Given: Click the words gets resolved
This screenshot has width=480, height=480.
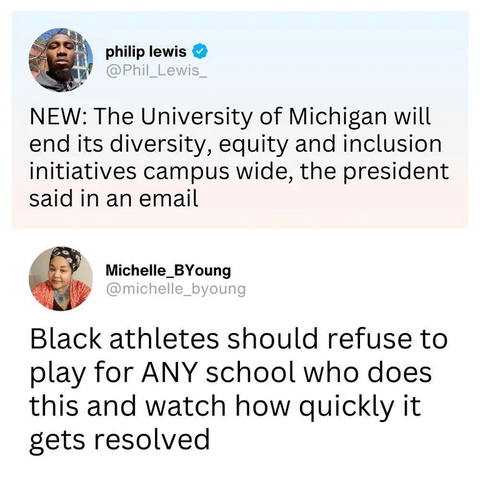Looking at the screenshot, I should click(x=120, y=440).
